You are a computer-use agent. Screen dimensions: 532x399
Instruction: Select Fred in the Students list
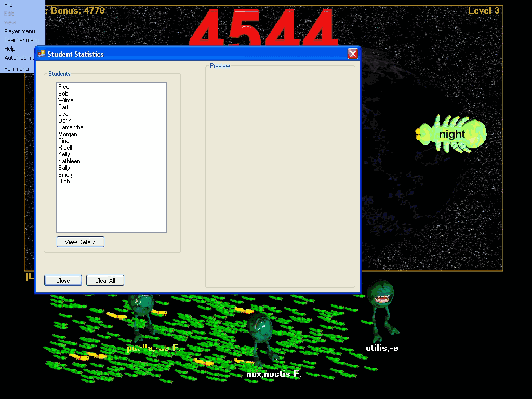(64, 87)
